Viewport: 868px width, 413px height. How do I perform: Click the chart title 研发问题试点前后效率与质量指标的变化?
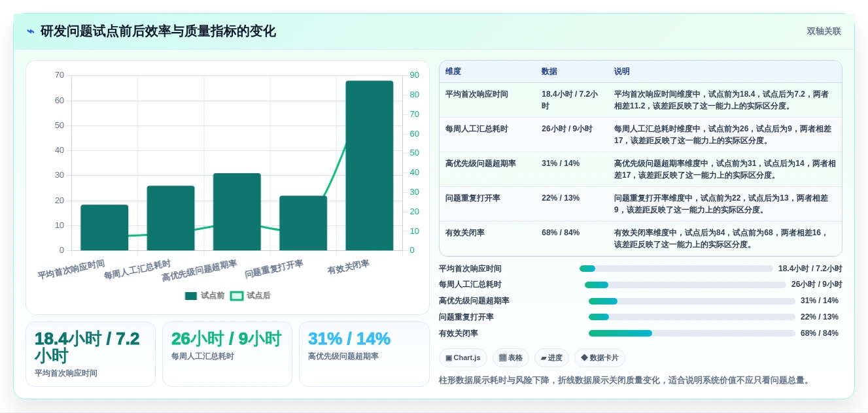(158, 31)
